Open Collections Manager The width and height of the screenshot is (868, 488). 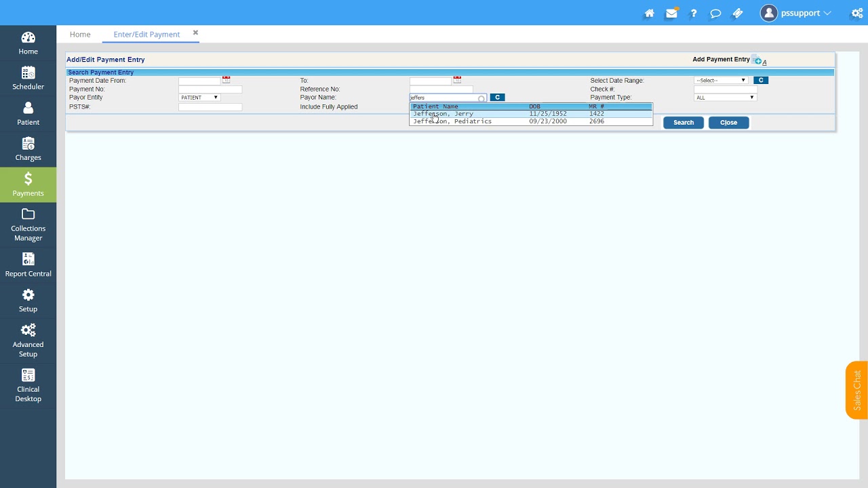click(28, 225)
